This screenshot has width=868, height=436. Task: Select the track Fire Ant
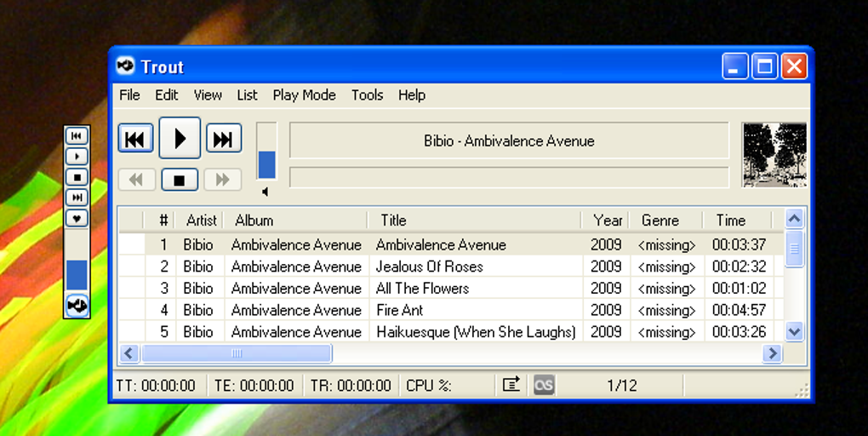pos(400,310)
